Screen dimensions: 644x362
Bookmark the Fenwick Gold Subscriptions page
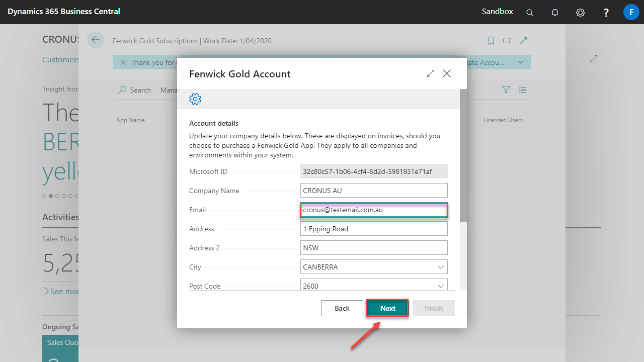pos(491,41)
